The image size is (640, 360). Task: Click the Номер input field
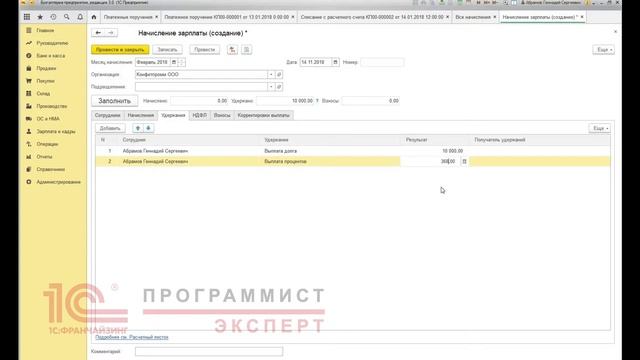click(x=382, y=62)
